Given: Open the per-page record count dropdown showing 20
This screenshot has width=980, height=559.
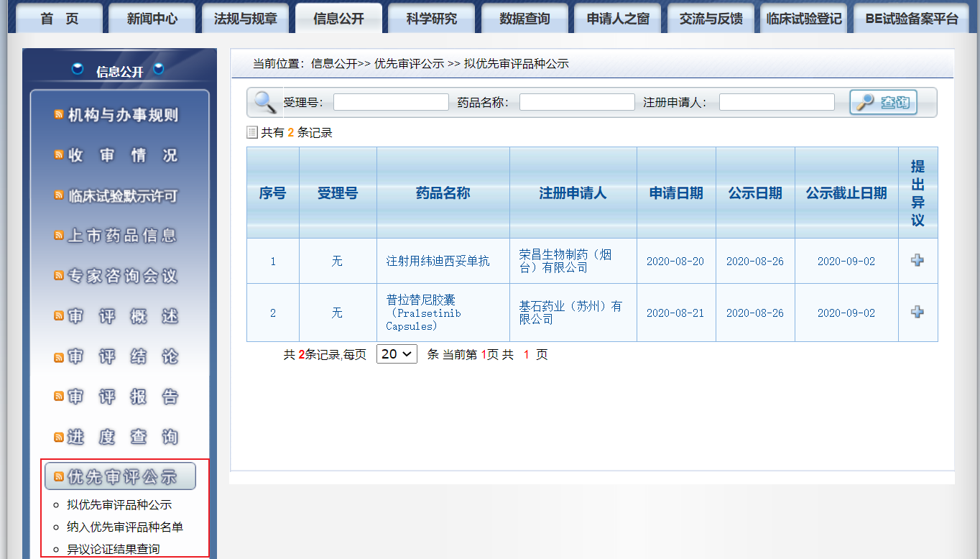Looking at the screenshot, I should click(x=397, y=354).
